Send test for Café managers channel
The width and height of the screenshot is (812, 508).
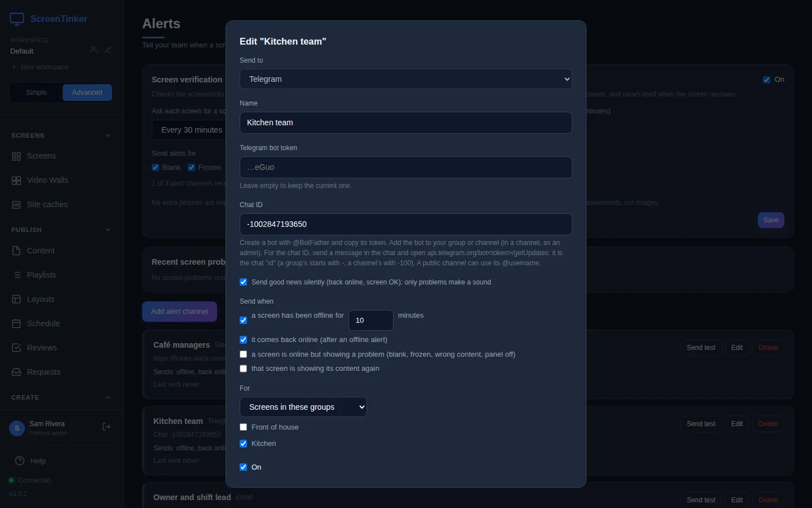click(701, 348)
